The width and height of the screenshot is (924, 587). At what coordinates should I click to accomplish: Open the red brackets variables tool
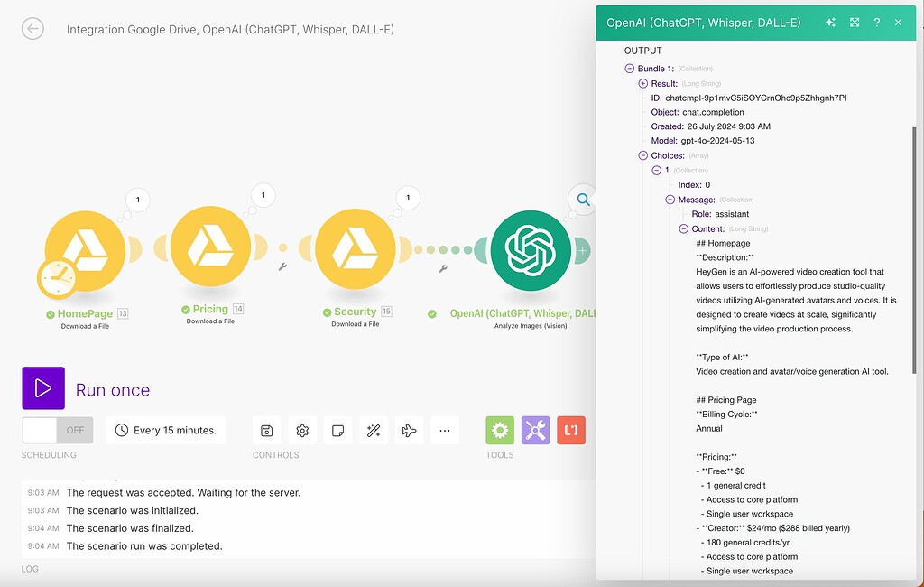[570, 431]
